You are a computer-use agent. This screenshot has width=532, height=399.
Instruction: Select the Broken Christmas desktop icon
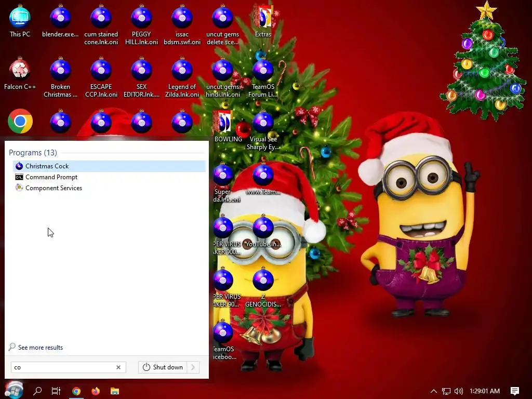[60, 78]
